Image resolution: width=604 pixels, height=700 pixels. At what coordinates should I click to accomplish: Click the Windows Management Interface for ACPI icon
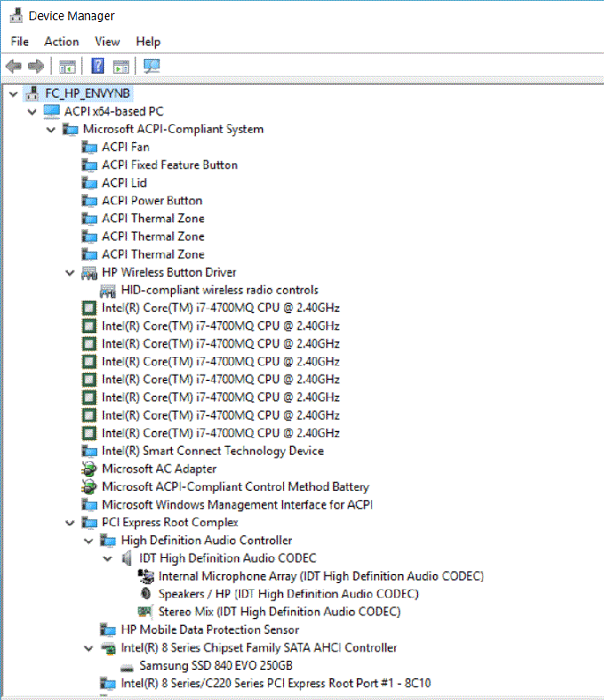[89, 505]
